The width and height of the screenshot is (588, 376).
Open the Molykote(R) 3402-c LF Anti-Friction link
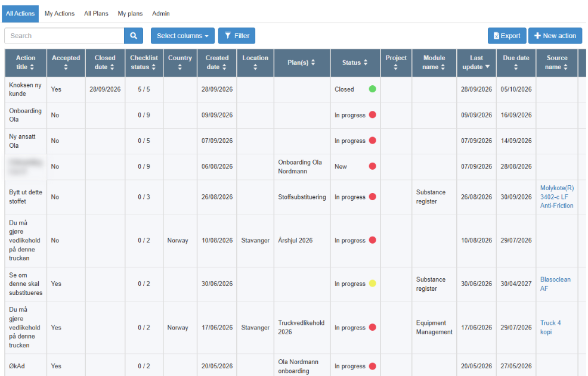pos(557,197)
